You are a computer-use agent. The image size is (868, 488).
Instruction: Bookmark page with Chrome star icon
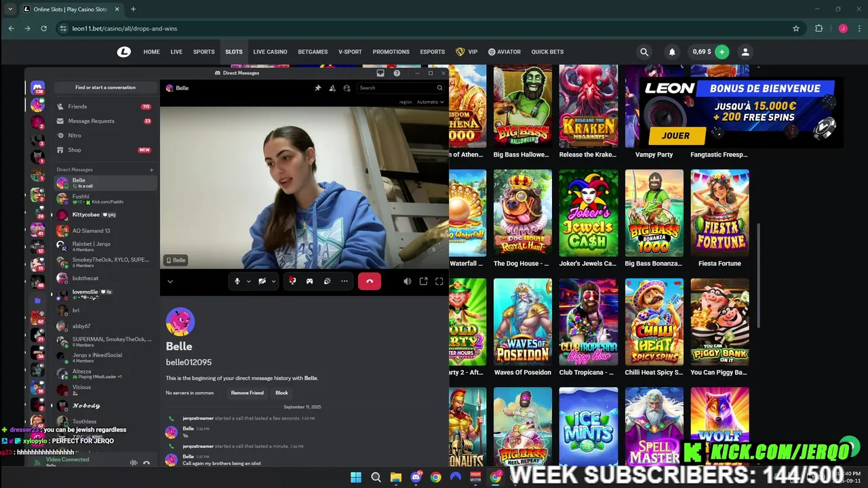click(796, 28)
